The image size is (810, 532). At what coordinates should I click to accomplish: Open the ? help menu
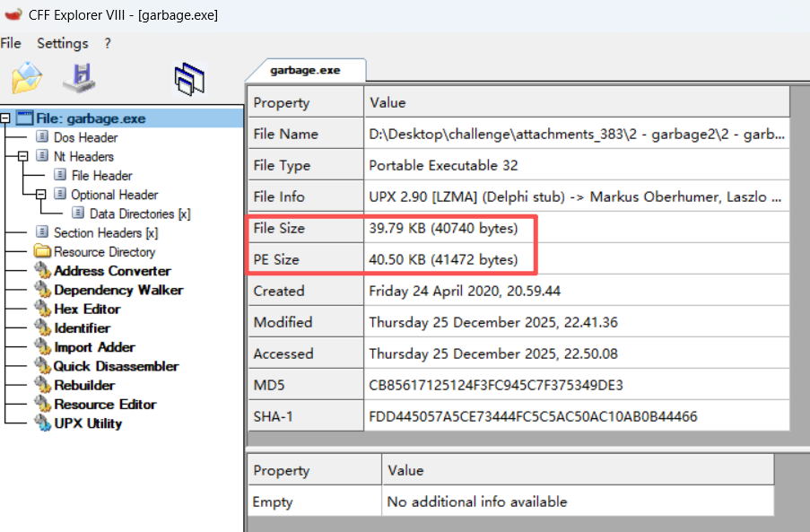point(108,43)
